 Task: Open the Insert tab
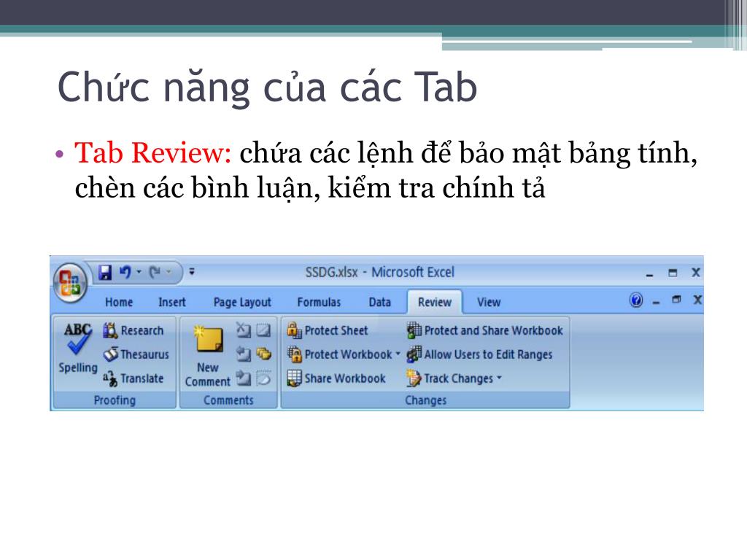point(172,302)
